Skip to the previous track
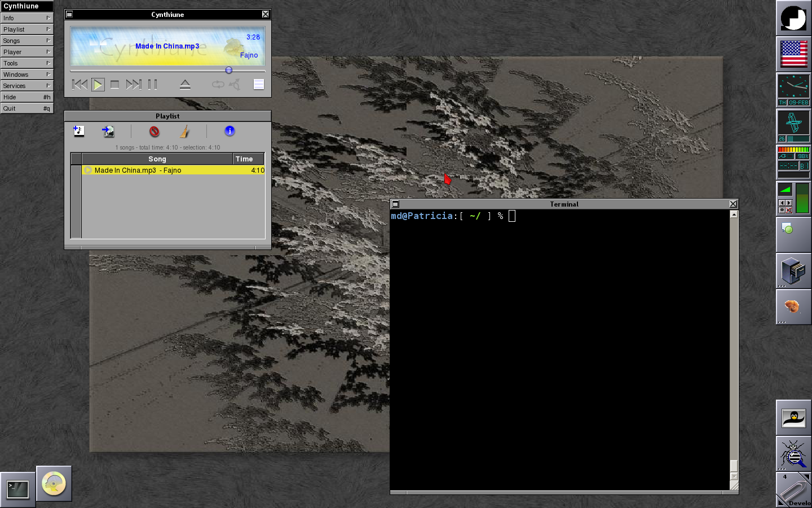 tap(80, 85)
